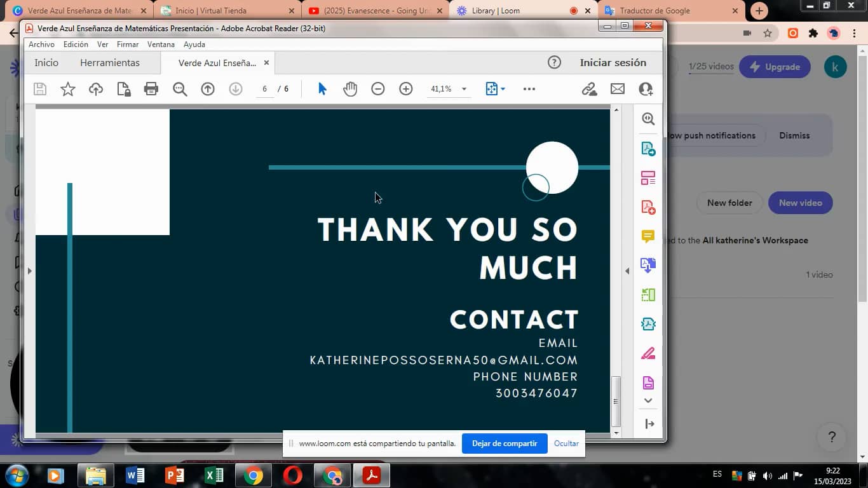
Task: Open find text magnifier in toolbar
Action: click(180, 89)
